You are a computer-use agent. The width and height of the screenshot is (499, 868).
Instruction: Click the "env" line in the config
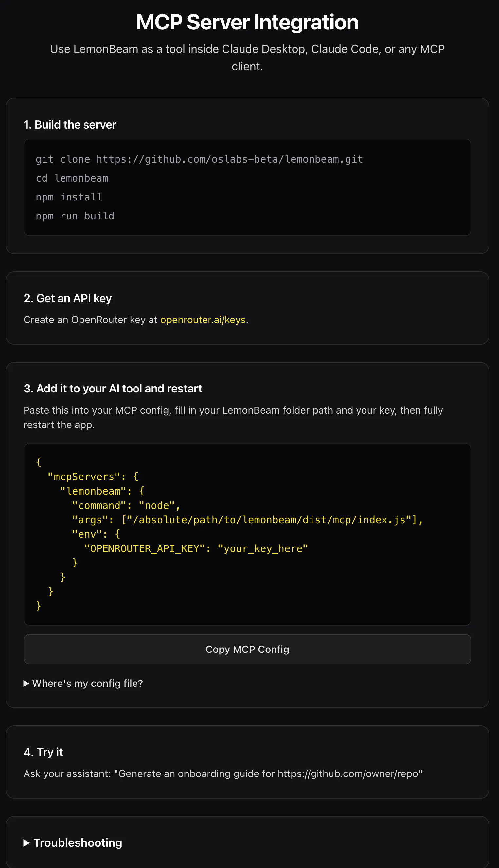coord(96,534)
